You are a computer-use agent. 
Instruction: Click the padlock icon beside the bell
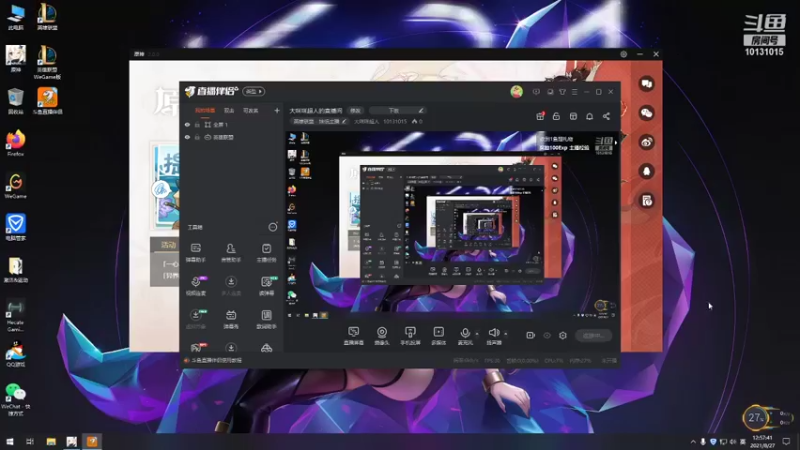point(556,116)
